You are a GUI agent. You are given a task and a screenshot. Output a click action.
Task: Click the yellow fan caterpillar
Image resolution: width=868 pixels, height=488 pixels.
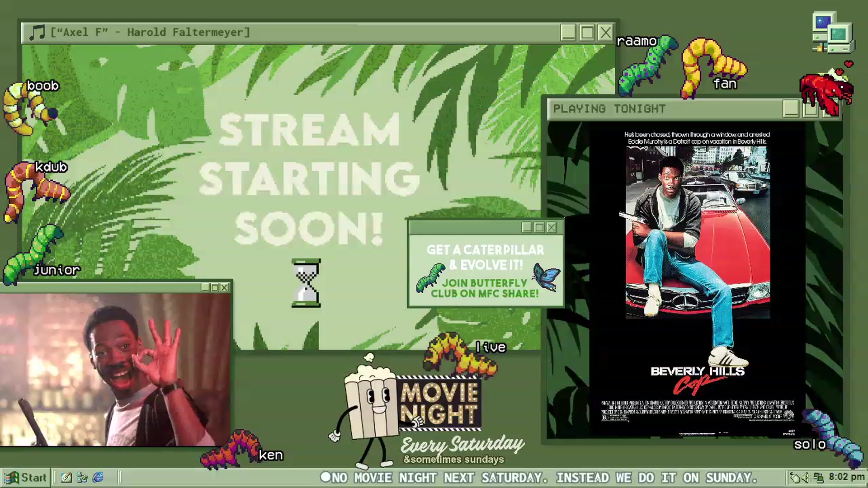[713, 68]
